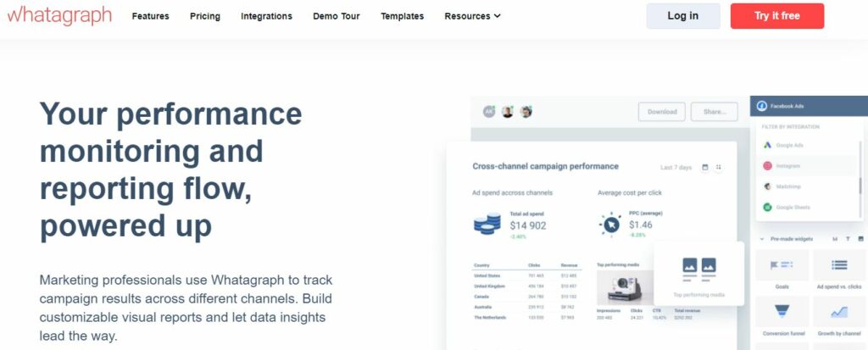Click the Try it free button
Screen dimensions: 868x350
(777, 16)
